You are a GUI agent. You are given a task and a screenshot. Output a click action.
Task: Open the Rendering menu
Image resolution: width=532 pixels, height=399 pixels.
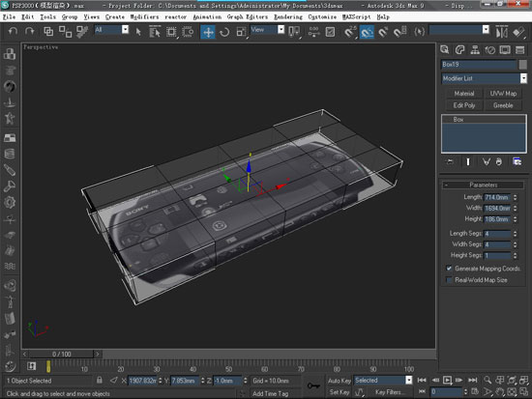coord(288,17)
